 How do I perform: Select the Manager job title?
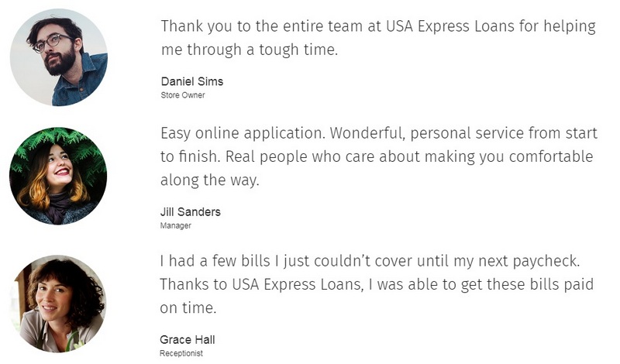tap(176, 225)
